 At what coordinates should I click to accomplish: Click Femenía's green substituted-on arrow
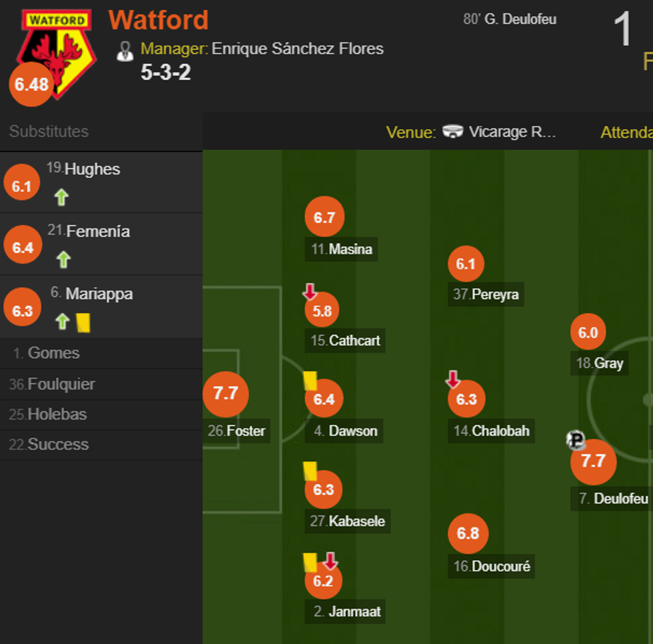tap(63, 259)
